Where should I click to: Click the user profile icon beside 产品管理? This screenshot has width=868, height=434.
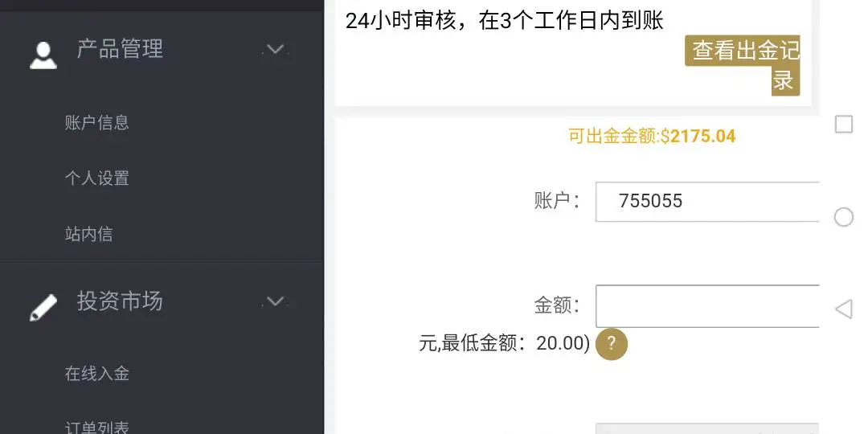43,54
